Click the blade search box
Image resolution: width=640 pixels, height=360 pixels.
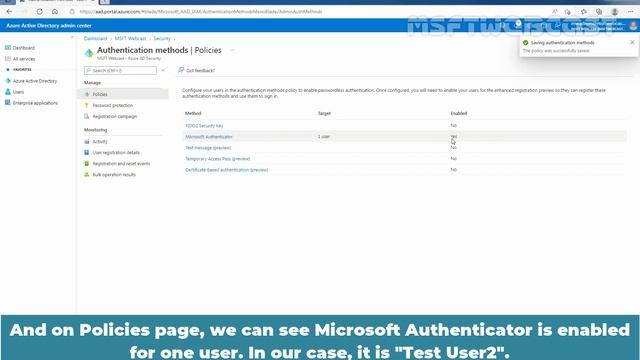[120, 71]
